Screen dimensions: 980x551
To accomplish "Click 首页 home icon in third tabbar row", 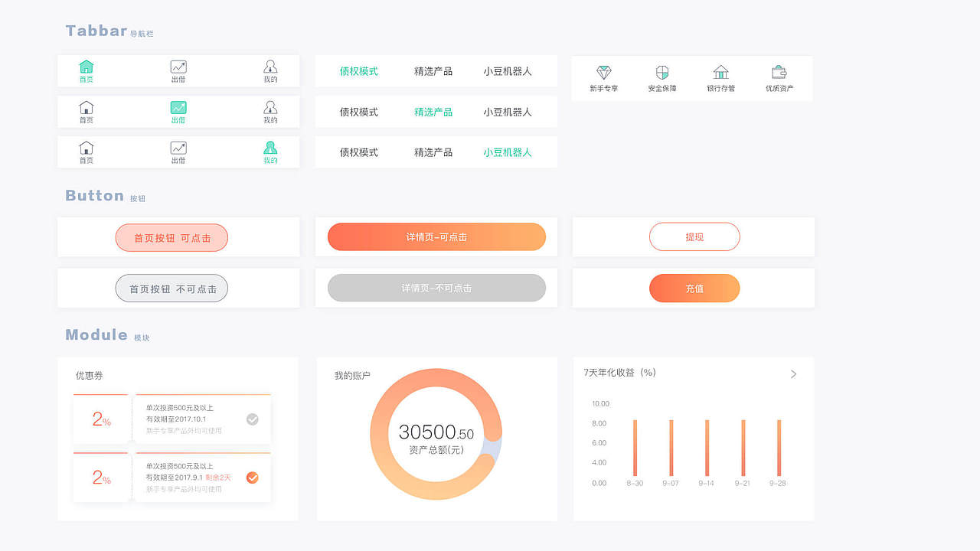I will [x=87, y=148].
